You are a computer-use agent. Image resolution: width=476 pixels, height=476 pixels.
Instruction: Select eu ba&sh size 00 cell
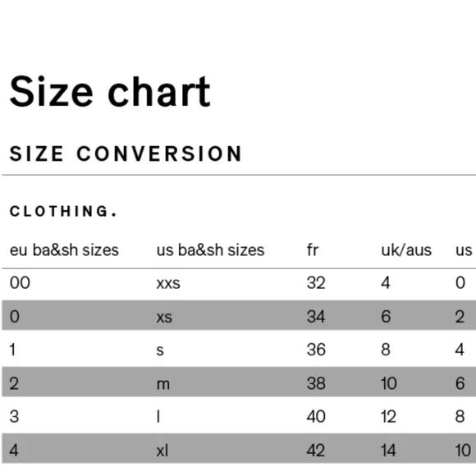coord(20,282)
